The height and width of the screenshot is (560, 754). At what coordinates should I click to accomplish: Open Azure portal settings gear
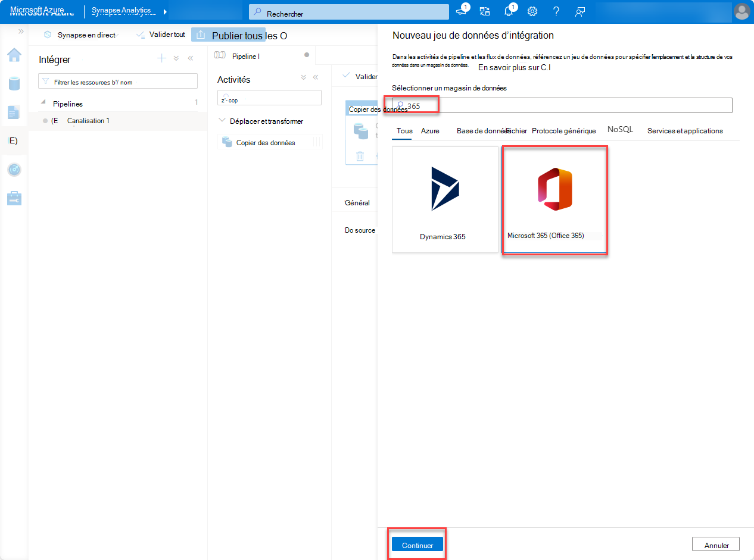coord(532,11)
